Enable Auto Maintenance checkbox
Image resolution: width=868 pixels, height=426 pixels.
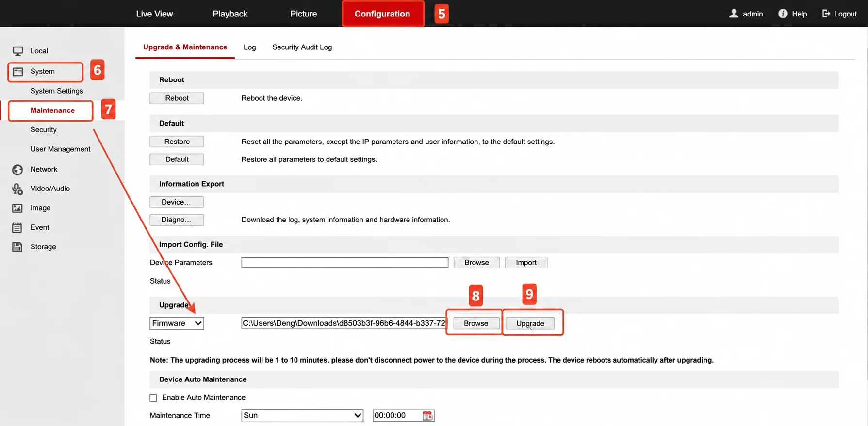pyautogui.click(x=153, y=398)
